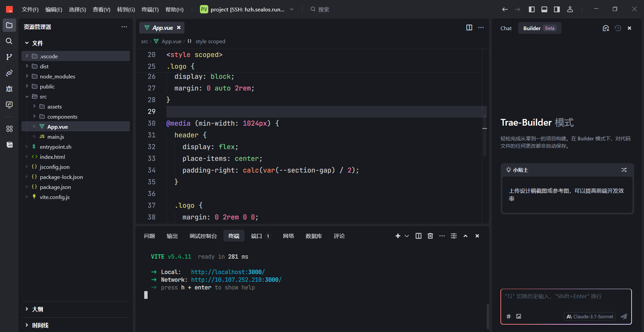Go forward with the navigation arrow
644x332 pixels.
pos(518,9)
